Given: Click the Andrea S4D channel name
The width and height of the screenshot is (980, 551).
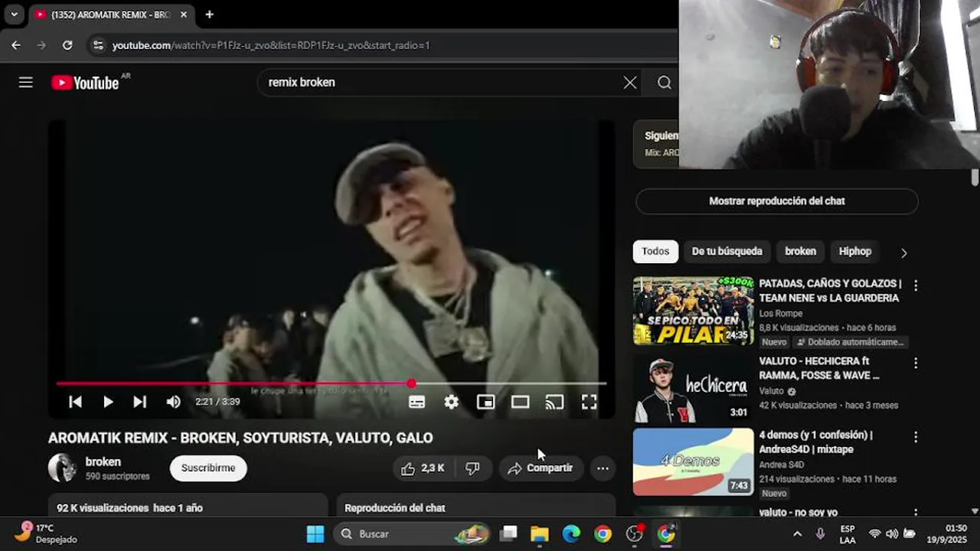Looking at the screenshot, I should (x=782, y=465).
